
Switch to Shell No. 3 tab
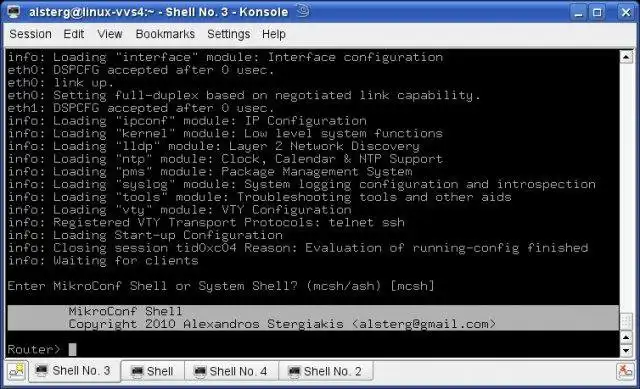(74, 371)
